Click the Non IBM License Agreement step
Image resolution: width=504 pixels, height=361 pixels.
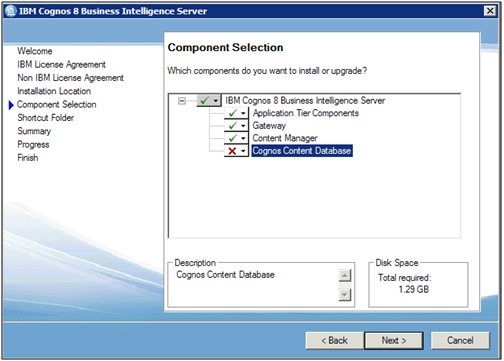70,78
